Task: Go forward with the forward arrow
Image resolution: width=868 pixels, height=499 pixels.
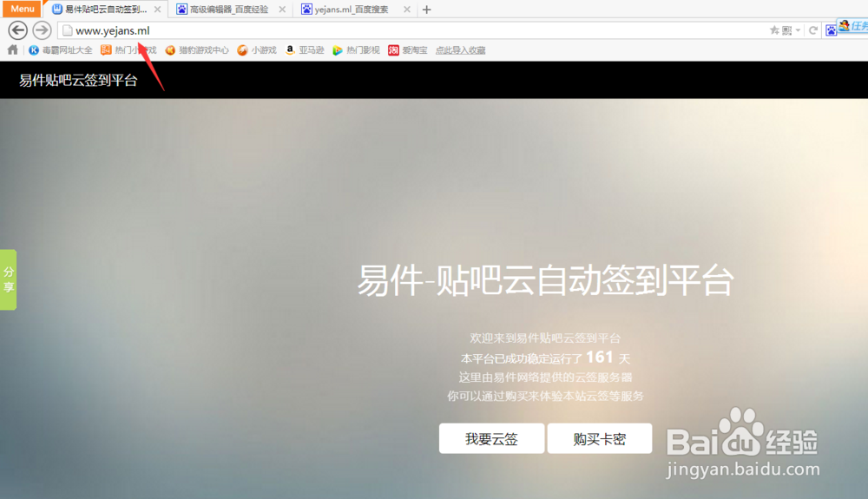Action: [42, 30]
